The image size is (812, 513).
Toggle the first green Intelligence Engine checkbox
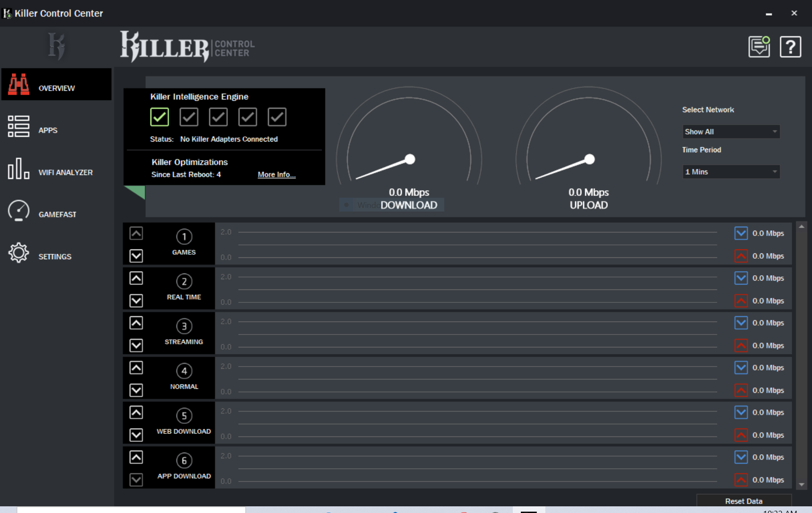coord(159,117)
